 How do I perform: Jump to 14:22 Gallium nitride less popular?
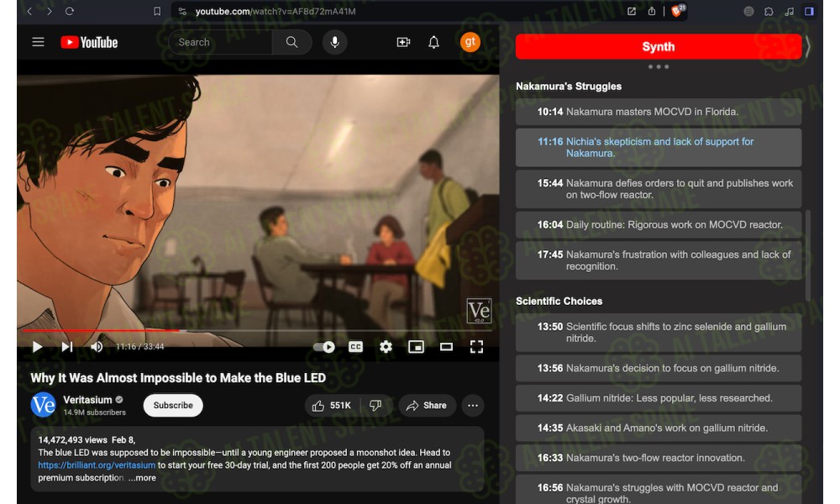click(x=659, y=398)
